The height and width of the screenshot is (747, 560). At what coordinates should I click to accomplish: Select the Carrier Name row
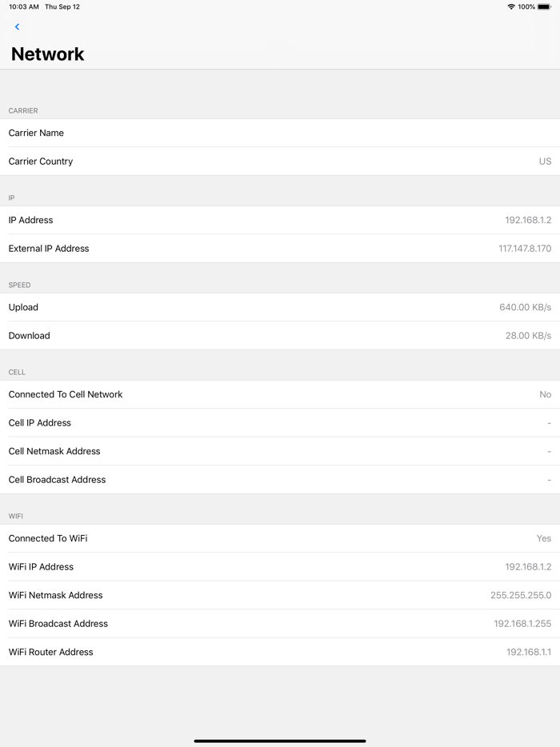[x=280, y=133]
